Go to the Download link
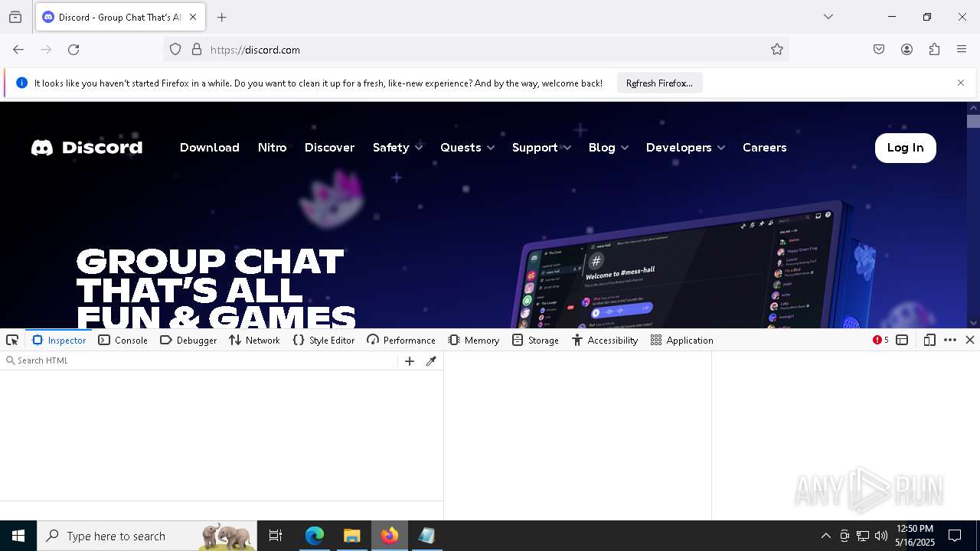 pyautogui.click(x=210, y=148)
